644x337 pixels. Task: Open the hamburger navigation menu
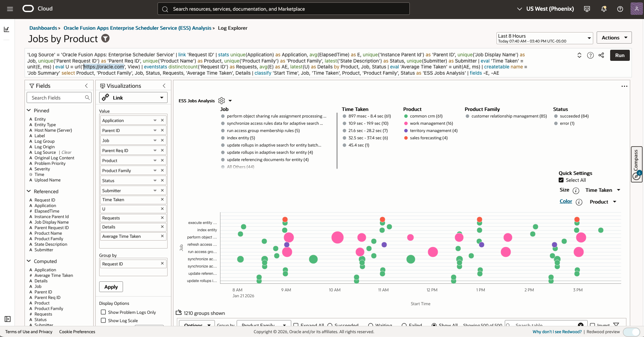click(10, 9)
